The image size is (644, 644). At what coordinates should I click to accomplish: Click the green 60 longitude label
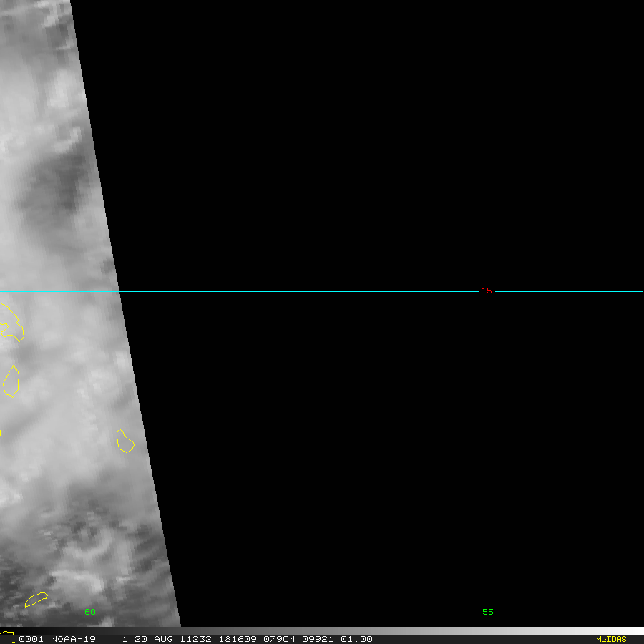click(x=89, y=612)
